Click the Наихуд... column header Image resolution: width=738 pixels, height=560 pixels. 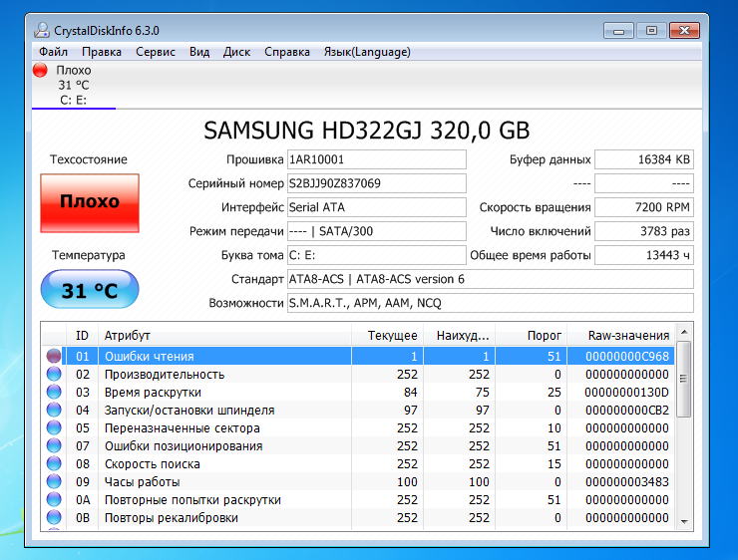(x=460, y=335)
